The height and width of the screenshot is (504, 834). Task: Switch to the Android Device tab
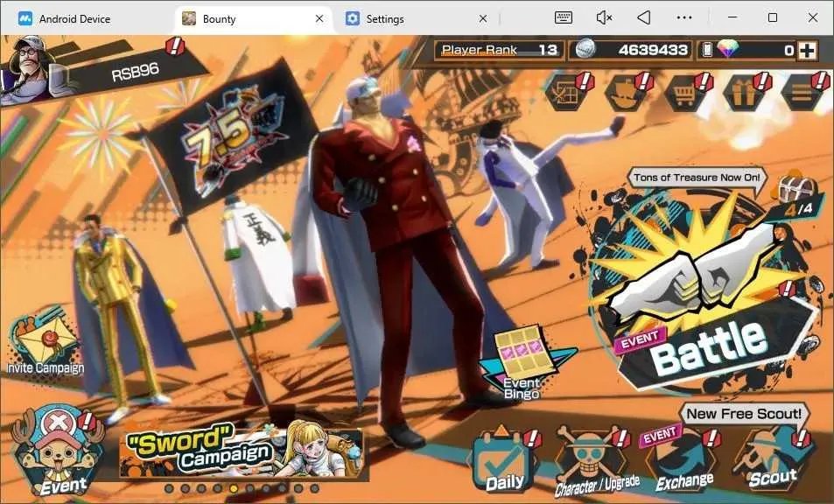click(88, 18)
